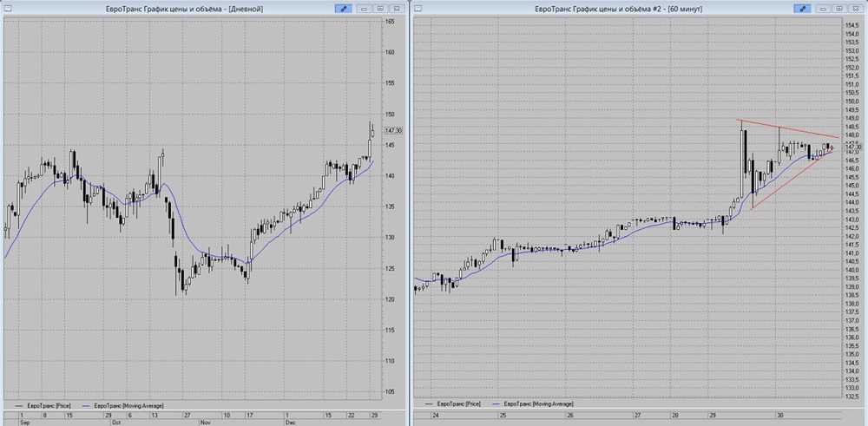
Task: Open the system menu icon of the daily chart window
Action: coord(7,9)
